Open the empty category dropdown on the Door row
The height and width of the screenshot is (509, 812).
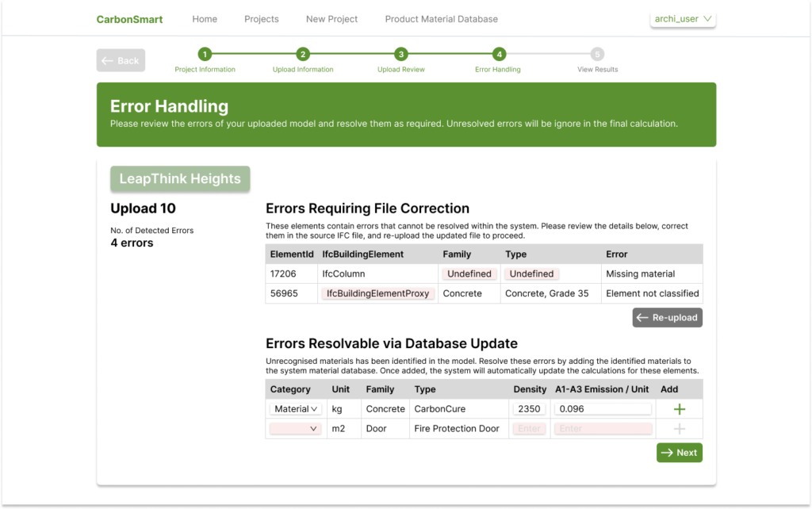[x=295, y=428]
